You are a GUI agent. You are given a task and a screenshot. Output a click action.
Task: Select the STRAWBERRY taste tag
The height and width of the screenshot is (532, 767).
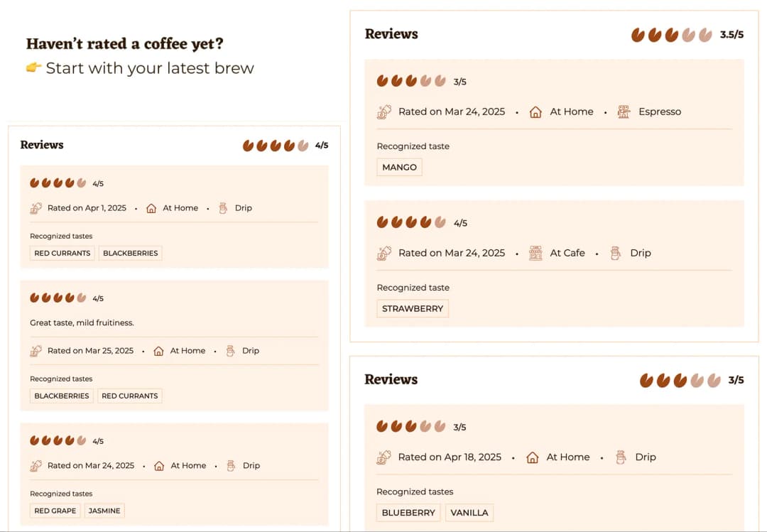point(412,308)
